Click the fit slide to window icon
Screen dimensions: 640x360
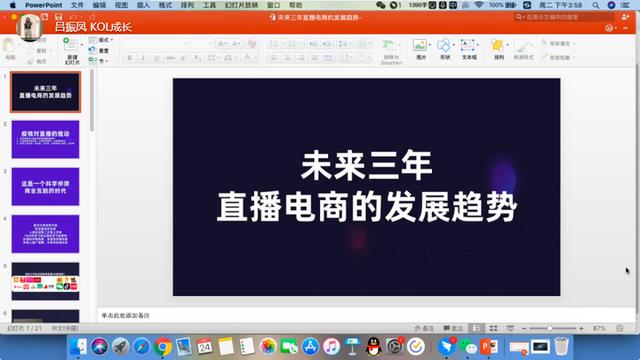(620, 328)
